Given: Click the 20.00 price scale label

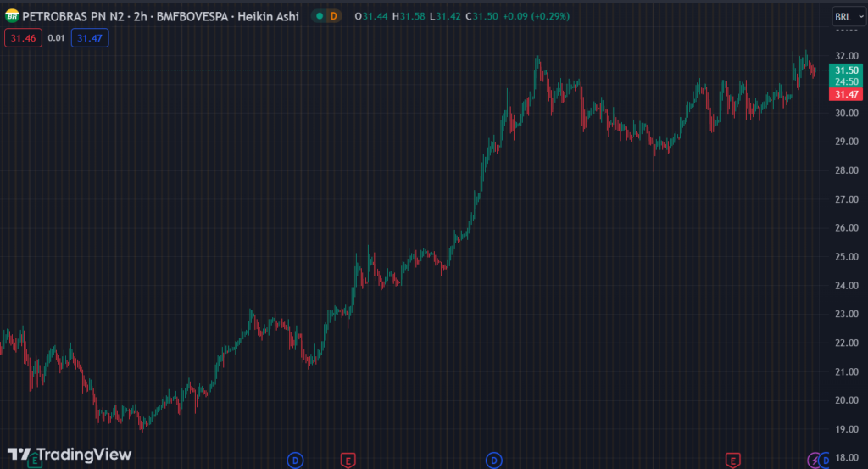Looking at the screenshot, I should (x=847, y=400).
